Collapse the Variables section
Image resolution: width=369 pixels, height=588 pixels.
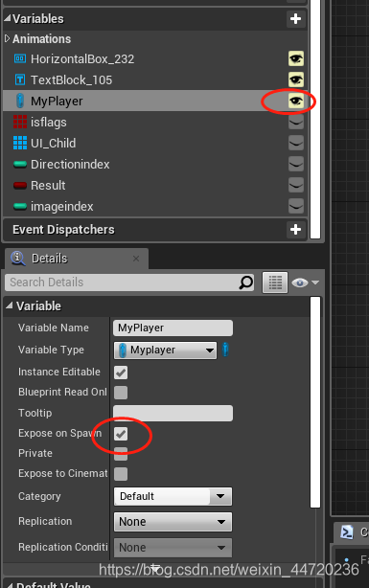(8, 18)
